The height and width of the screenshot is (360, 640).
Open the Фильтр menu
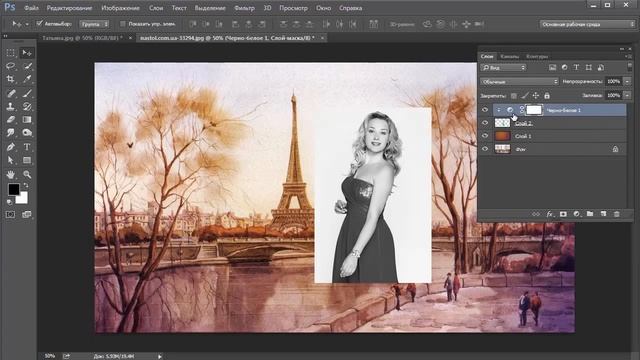(244, 8)
